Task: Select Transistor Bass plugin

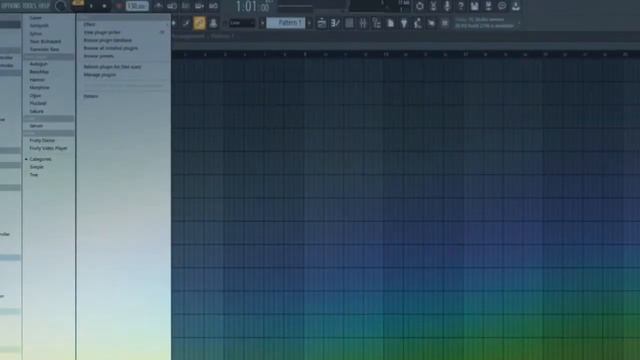Action: tap(44, 49)
